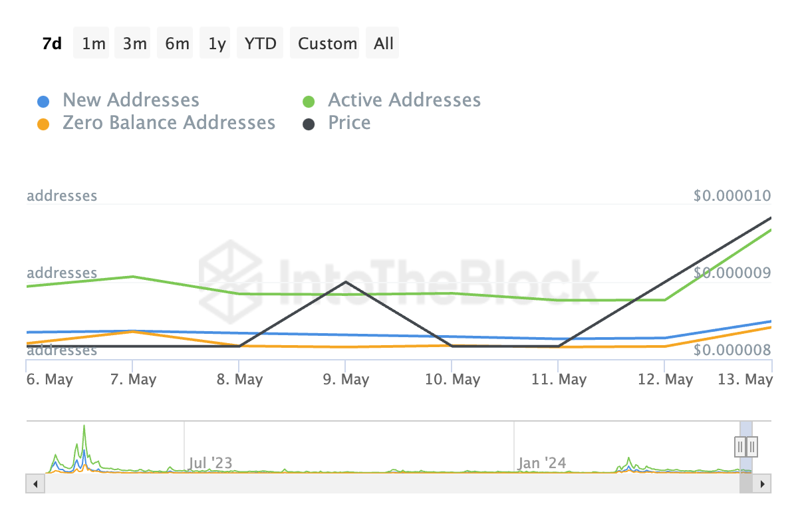Hide the Active Addresses series
Viewport: 798px width, 532px height.
pos(404,100)
